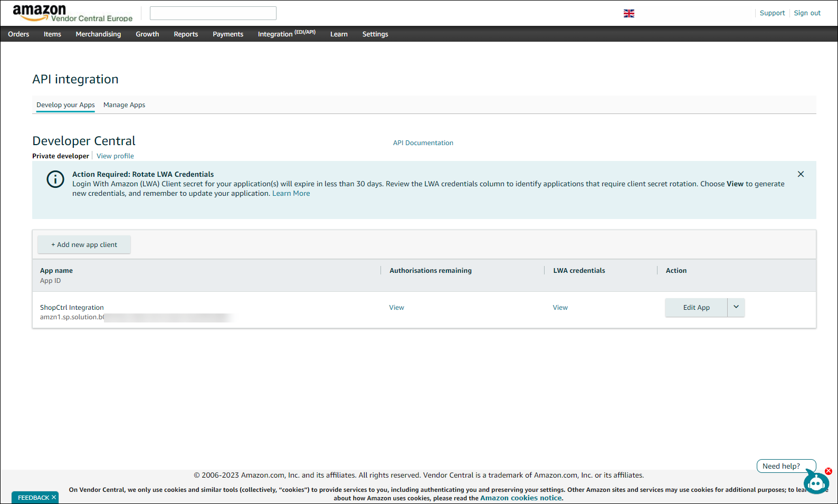Click the API integration page title
This screenshot has height=504, width=838.
coord(75,79)
